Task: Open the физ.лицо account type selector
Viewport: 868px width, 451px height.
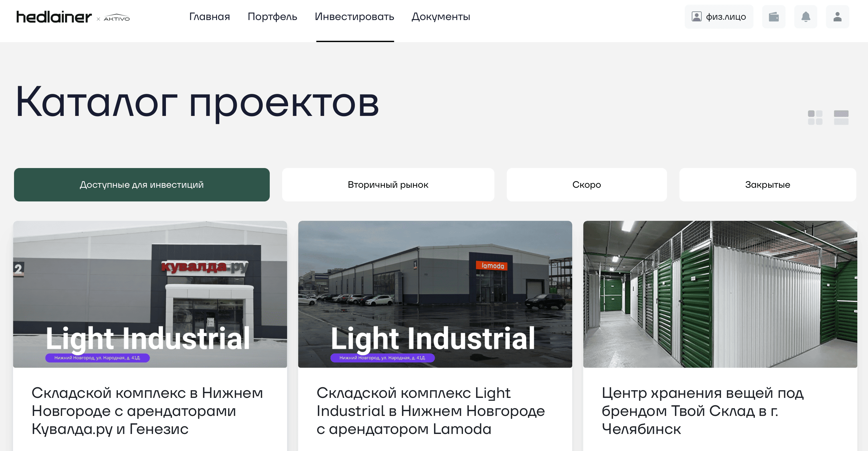Action: point(719,16)
